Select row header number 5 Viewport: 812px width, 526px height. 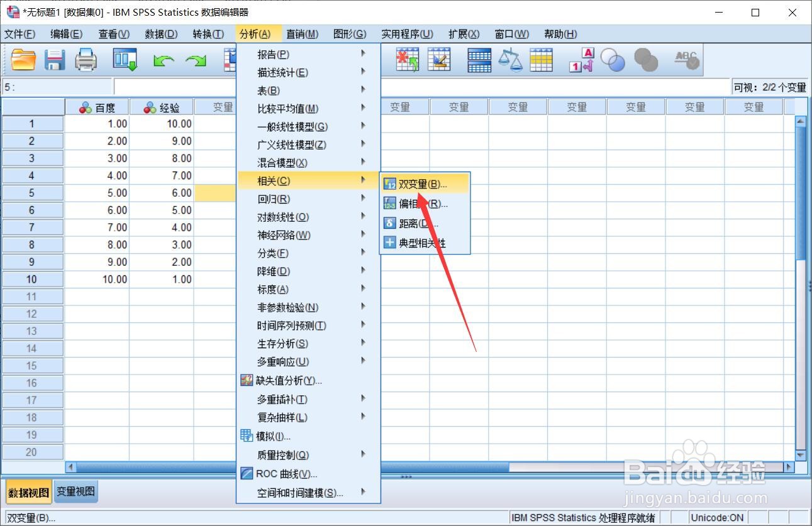(x=32, y=193)
